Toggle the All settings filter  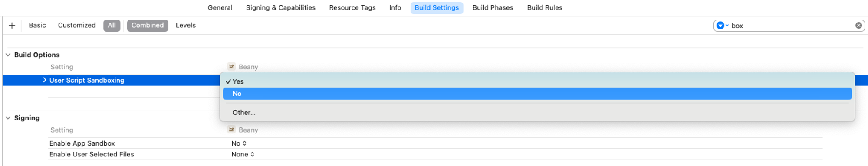pos(112,26)
